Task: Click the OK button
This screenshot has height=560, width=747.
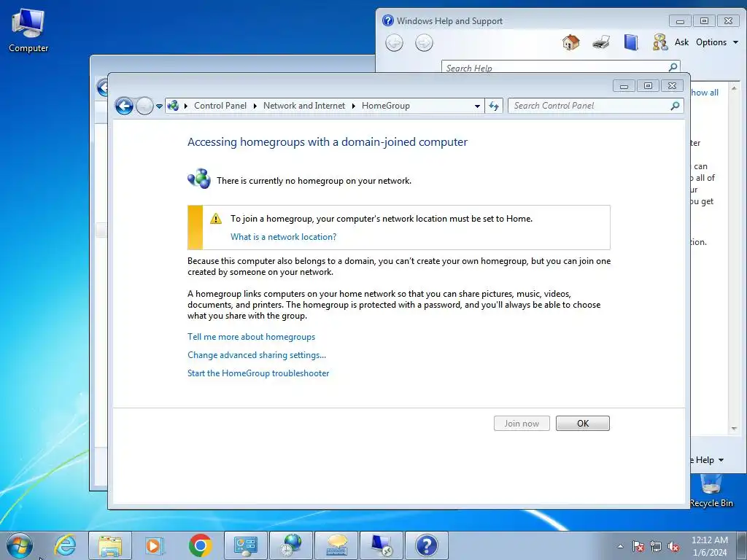Action: point(583,424)
